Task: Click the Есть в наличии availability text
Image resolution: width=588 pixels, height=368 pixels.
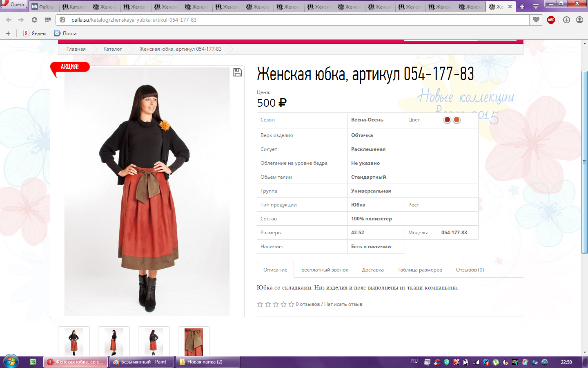Action: click(371, 247)
